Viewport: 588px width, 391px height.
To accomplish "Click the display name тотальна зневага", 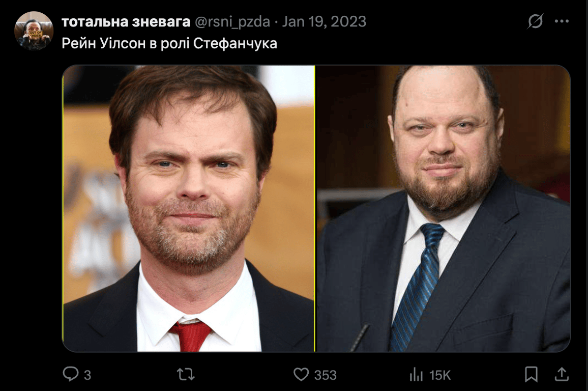I will click(x=126, y=22).
